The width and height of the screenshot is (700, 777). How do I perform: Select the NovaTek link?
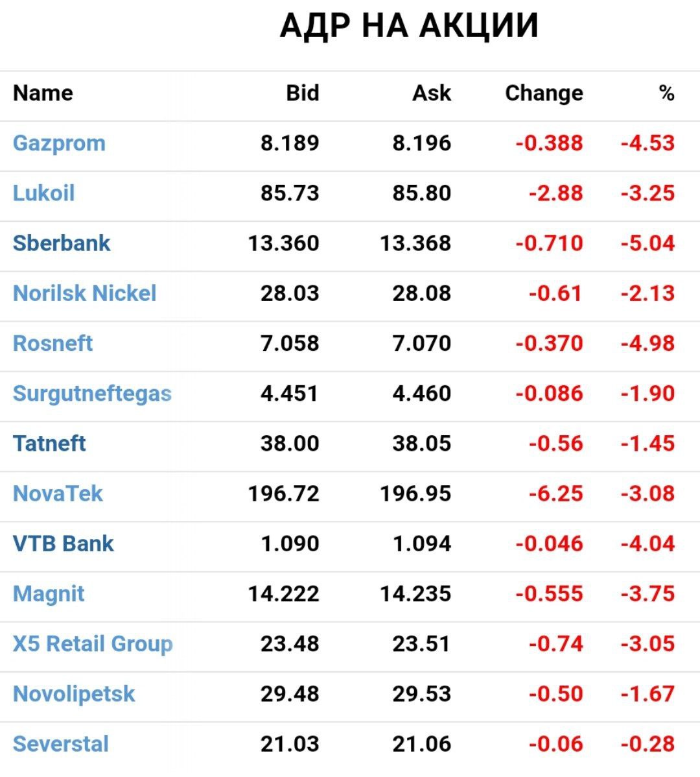58,494
